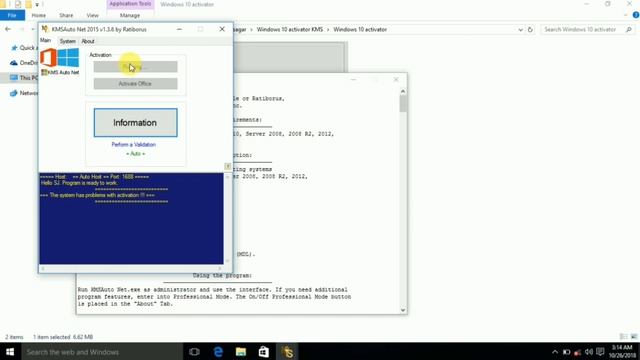The height and width of the screenshot is (360, 640).
Task: Click the "Windows 10 activator" breadcrumb segment
Action: (360, 29)
